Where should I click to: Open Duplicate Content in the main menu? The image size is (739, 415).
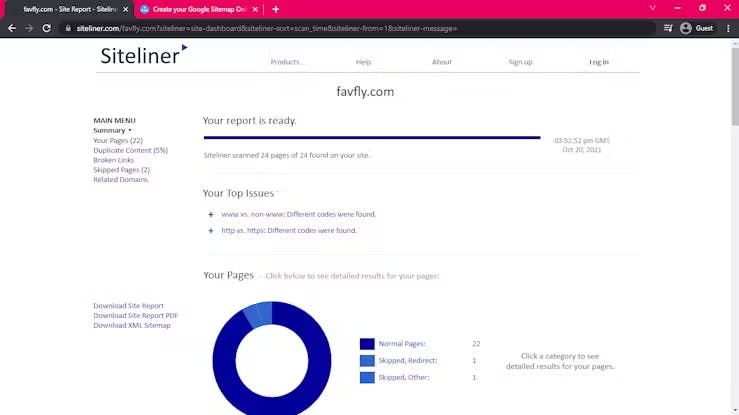130,150
